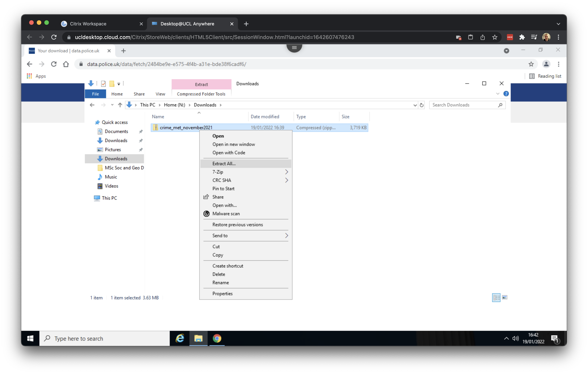Open the address bar history dropdown
The height and width of the screenshot is (374, 588).
click(x=415, y=105)
